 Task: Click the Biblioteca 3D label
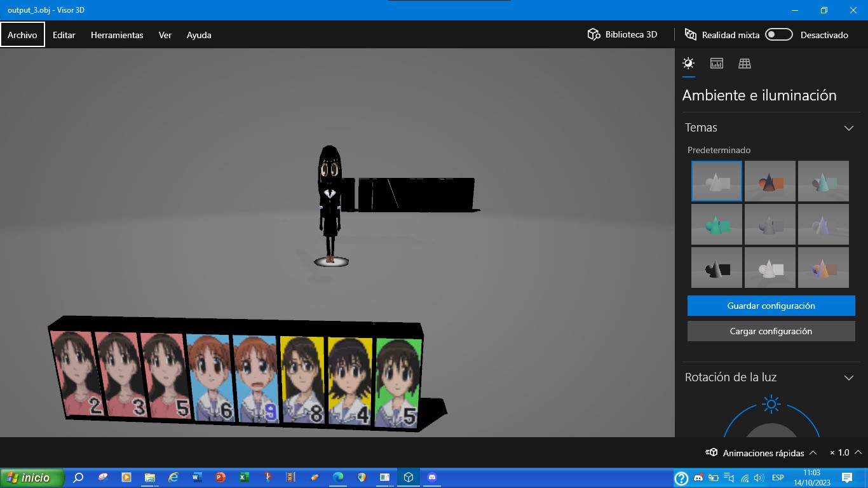pyautogui.click(x=631, y=35)
